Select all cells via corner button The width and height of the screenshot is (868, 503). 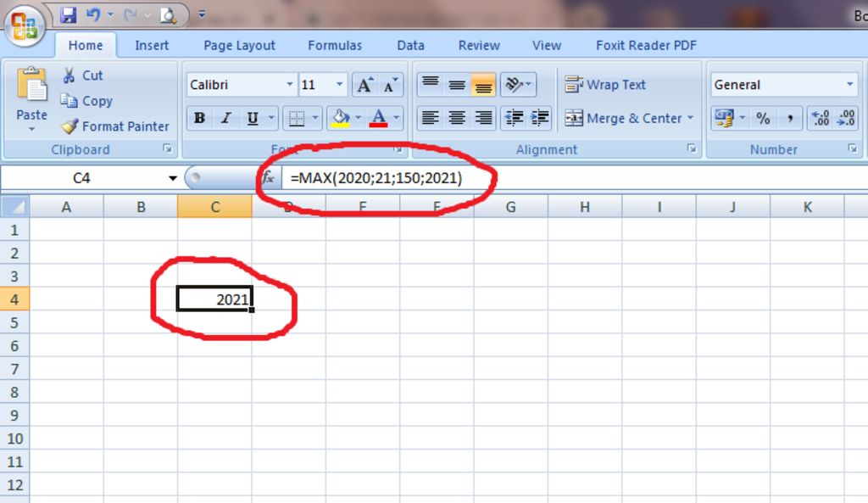pyautogui.click(x=15, y=207)
